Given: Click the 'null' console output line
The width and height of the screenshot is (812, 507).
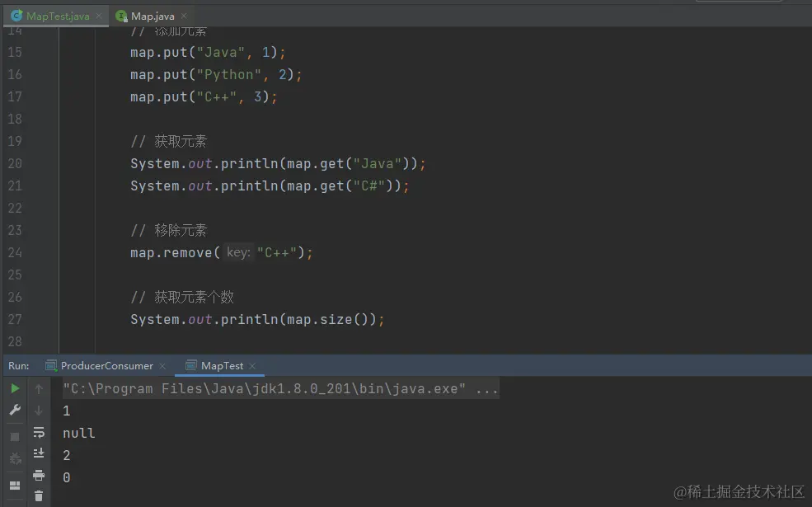Looking at the screenshot, I should pyautogui.click(x=78, y=433).
